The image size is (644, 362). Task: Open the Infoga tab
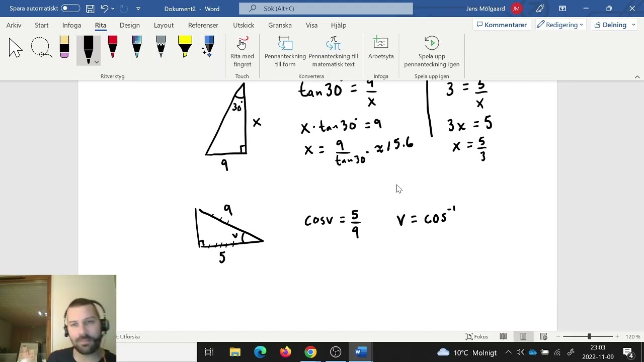[71, 25]
